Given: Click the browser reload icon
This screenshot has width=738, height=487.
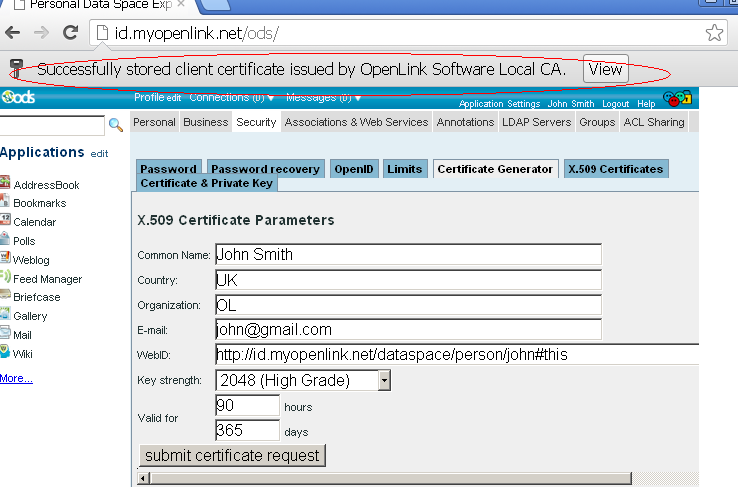Looking at the screenshot, I should (x=71, y=32).
